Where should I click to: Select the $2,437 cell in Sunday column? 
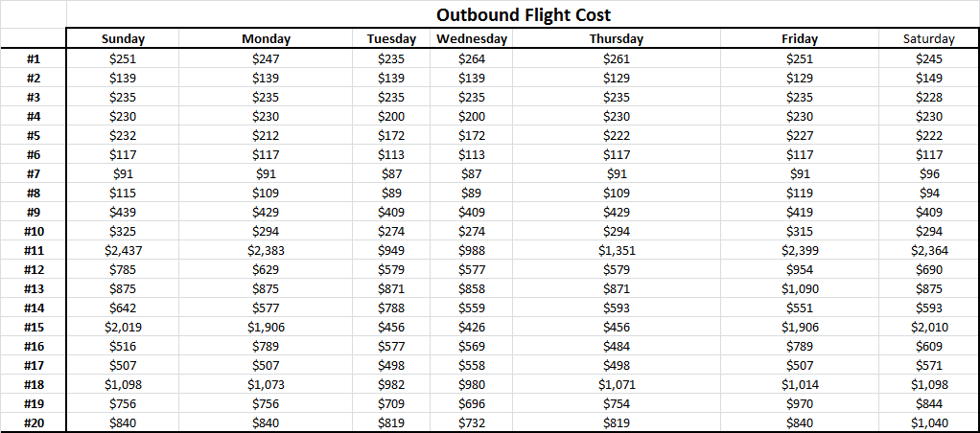(123, 251)
